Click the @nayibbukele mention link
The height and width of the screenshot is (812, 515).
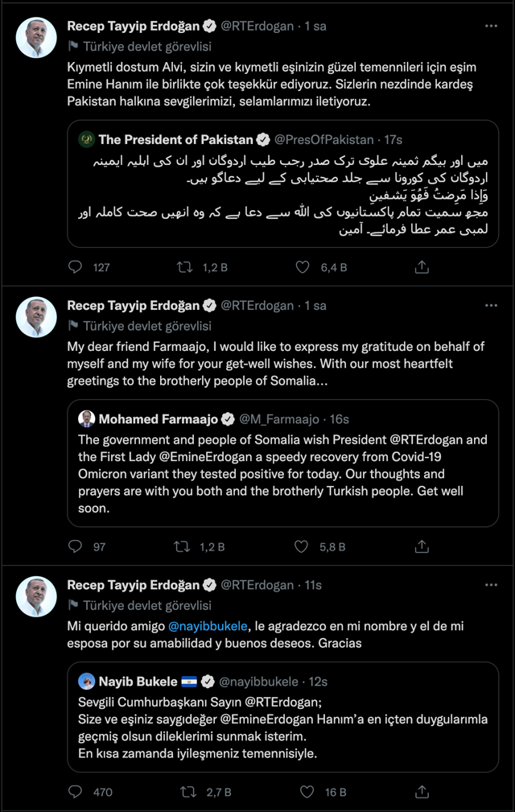[211, 626]
